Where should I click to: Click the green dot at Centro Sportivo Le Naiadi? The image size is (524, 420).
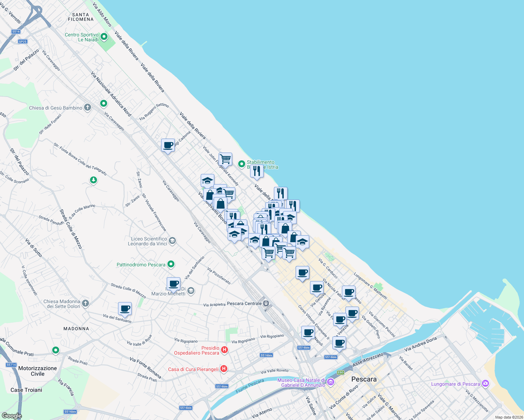click(104, 36)
